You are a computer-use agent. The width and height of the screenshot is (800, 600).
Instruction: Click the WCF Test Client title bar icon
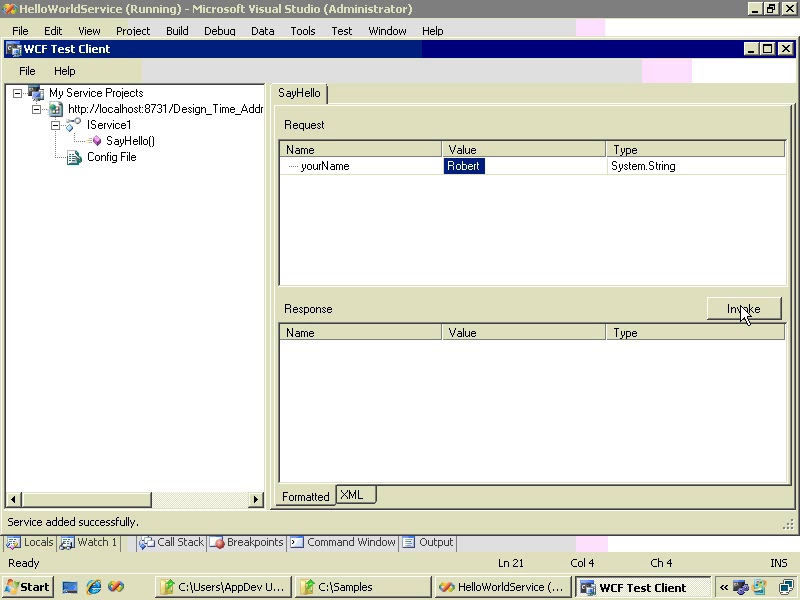[x=14, y=49]
